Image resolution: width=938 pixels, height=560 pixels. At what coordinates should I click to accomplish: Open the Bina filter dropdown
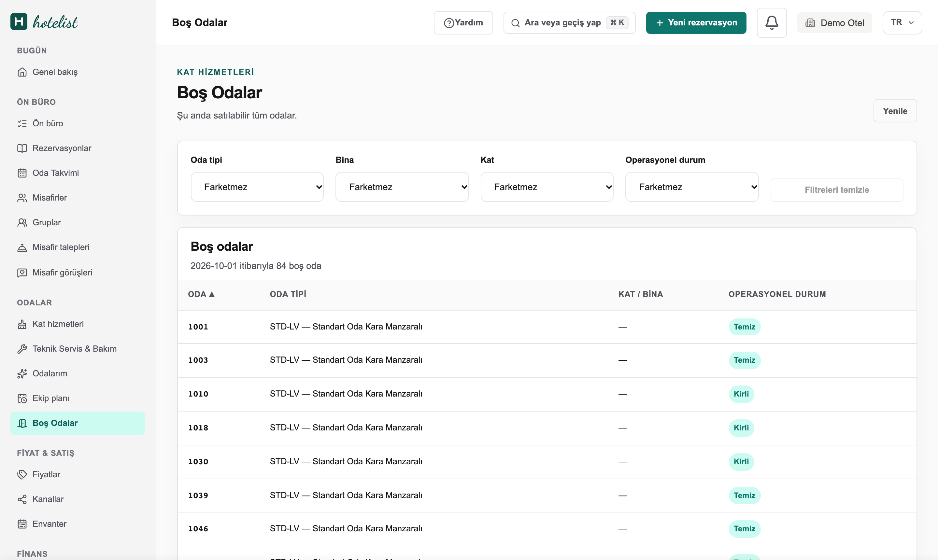point(402,187)
